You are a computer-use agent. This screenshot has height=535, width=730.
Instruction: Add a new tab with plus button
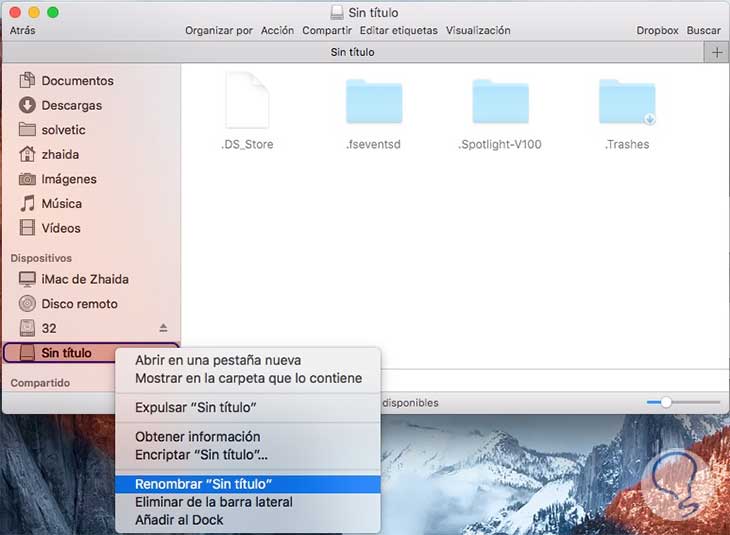click(717, 53)
